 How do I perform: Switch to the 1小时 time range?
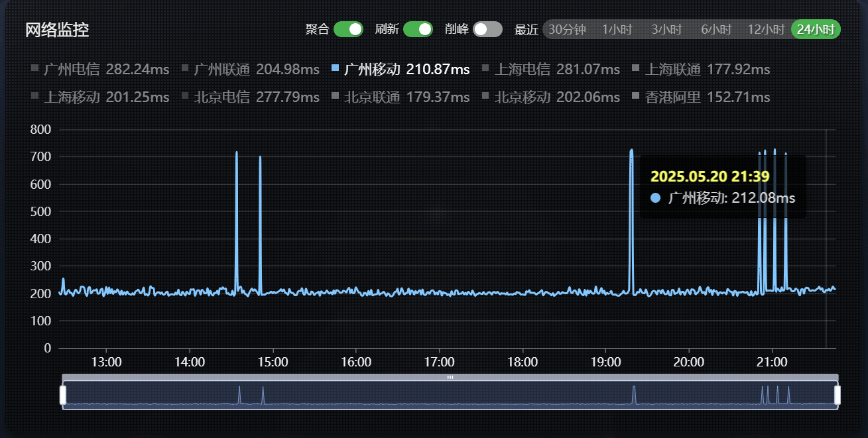[x=617, y=30]
